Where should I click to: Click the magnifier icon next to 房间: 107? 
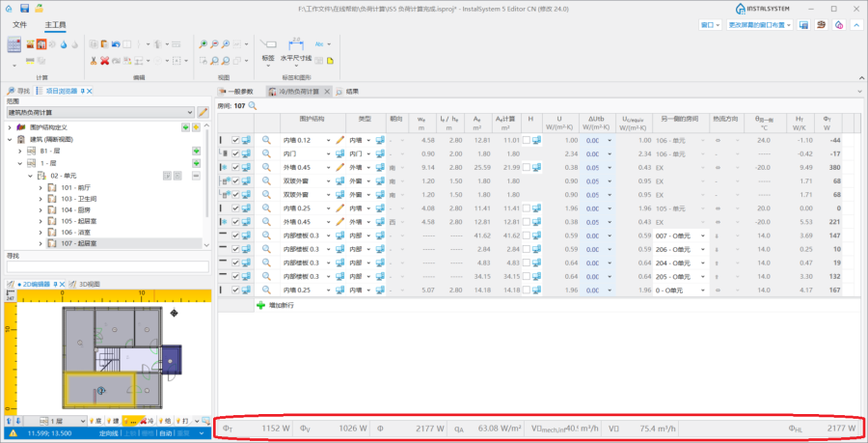click(x=253, y=105)
